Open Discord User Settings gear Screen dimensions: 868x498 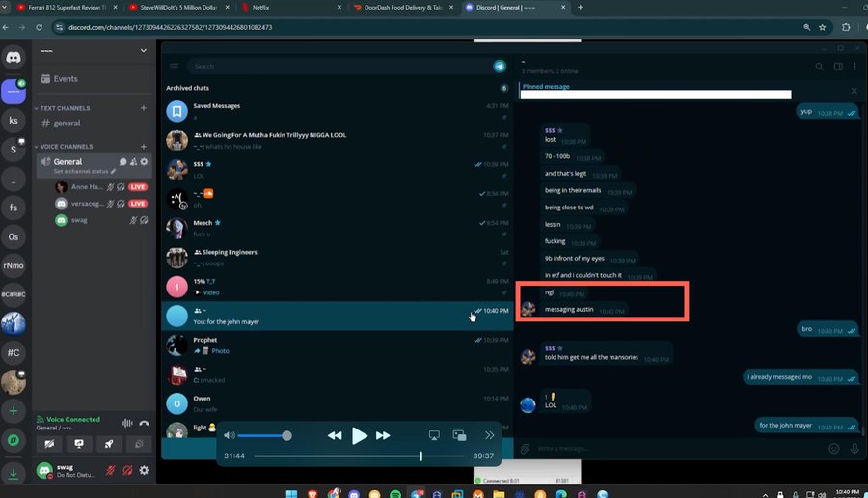[144, 470]
